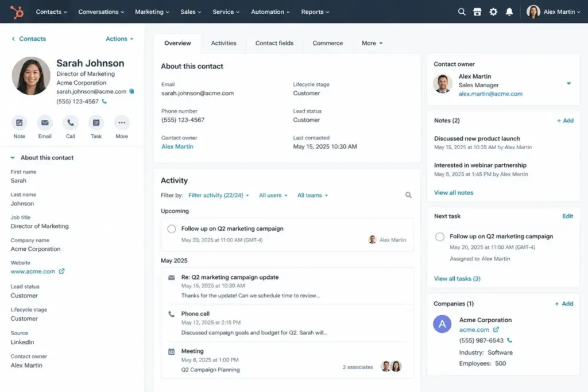Copy email icon next to sarah.johnson@acme.com
The image size is (588, 392).
131,91
